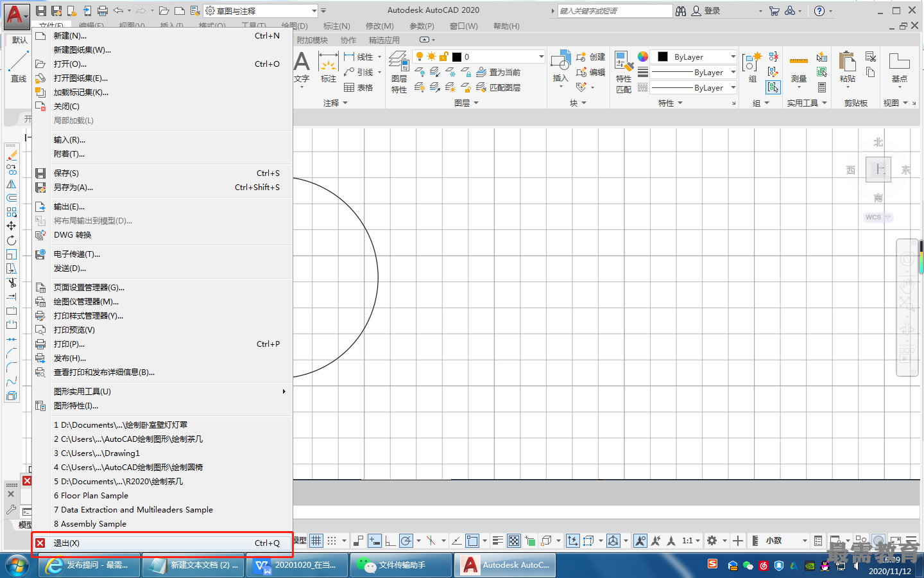Choose 打印(P)... in the file menu
Viewport: 924px width, 578px height.
pos(163,344)
